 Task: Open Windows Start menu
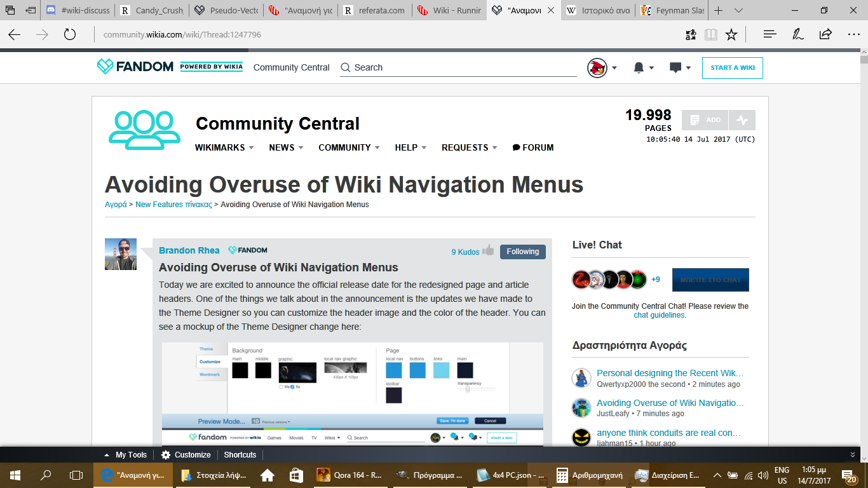coord(15,475)
